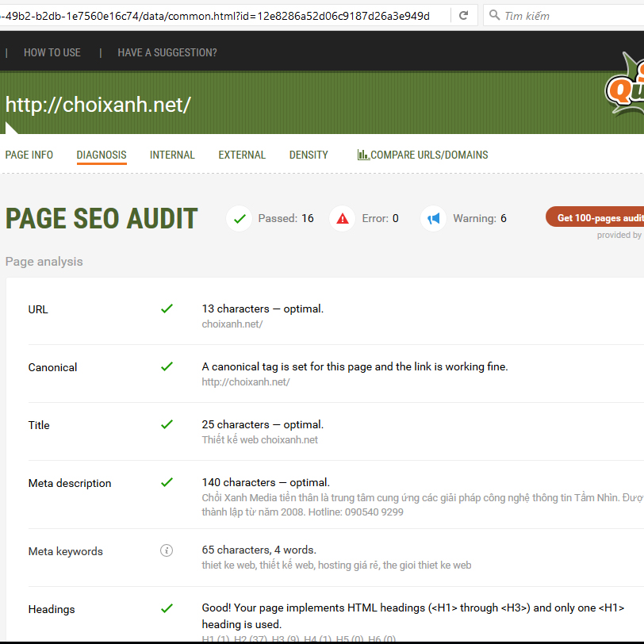
Task: Click the 'Meta keywords' row label
Action: tap(65, 551)
